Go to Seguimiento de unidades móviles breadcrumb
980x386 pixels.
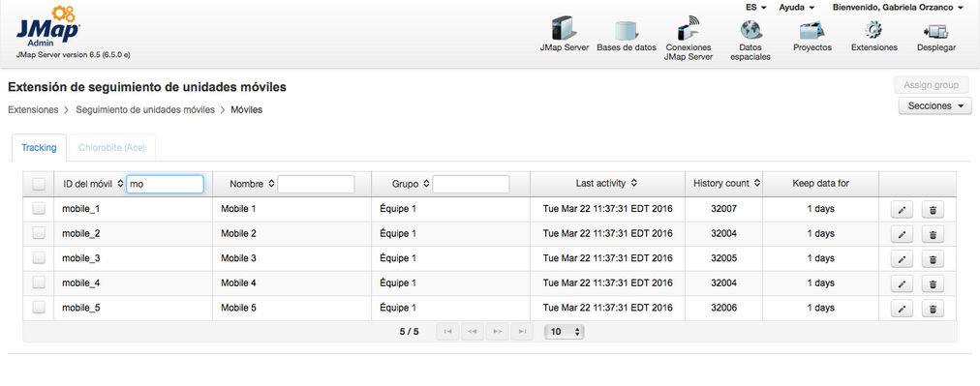coord(145,109)
